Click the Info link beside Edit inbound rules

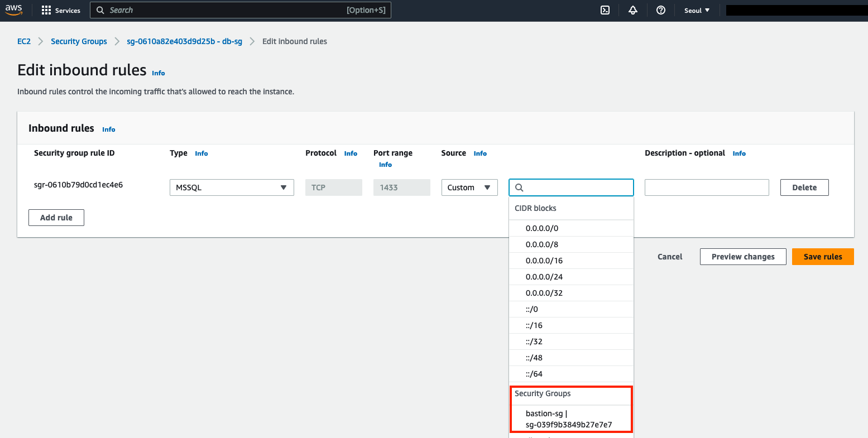(159, 73)
